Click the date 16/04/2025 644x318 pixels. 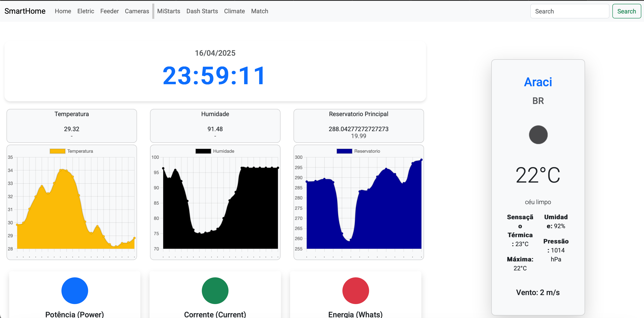click(215, 53)
